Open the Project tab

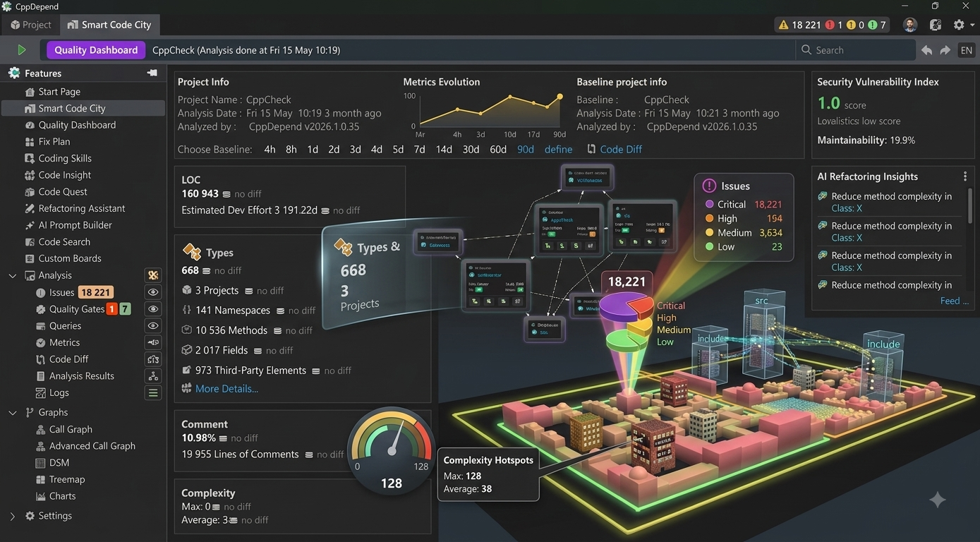31,25
